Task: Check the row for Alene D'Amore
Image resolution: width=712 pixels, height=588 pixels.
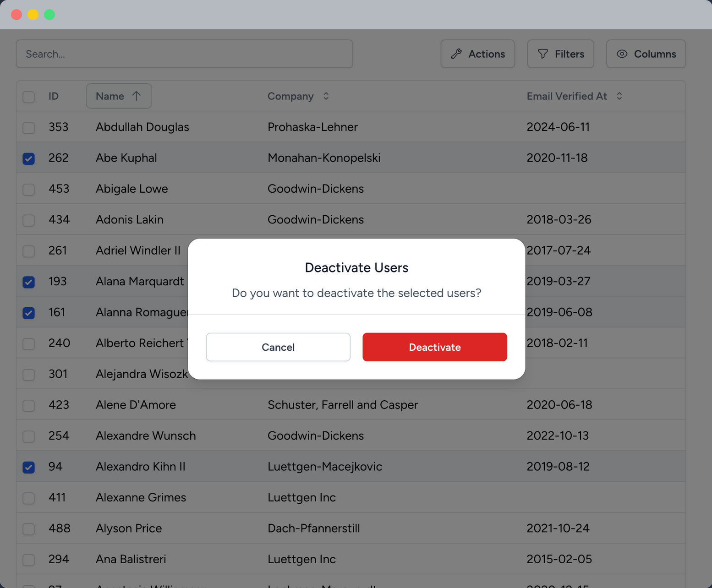Action: (29, 405)
